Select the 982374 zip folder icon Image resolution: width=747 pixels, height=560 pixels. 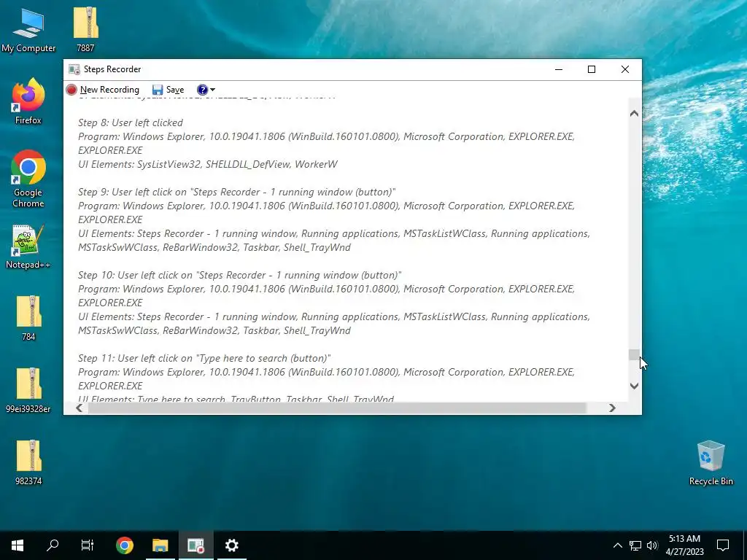28,462
